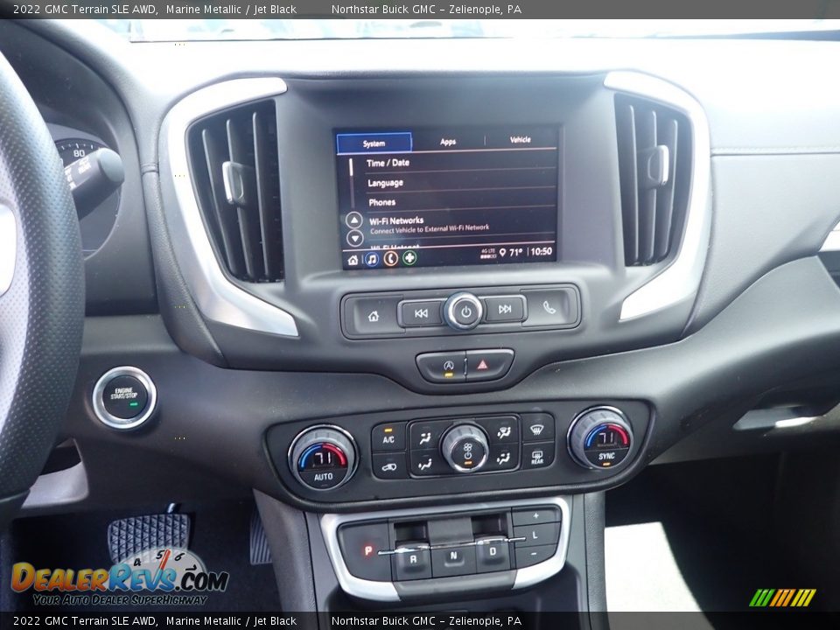
Task: Push the Engine Start/Stop button
Action: [x=125, y=397]
